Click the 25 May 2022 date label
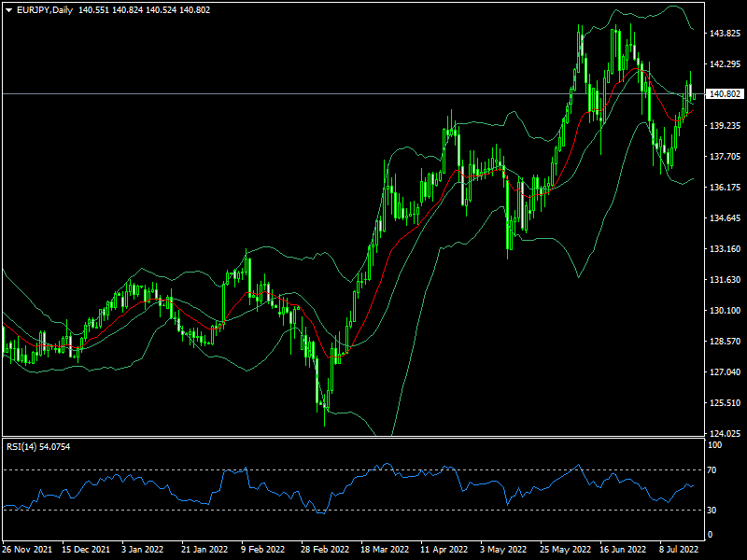This screenshot has width=747, height=560. click(x=564, y=550)
